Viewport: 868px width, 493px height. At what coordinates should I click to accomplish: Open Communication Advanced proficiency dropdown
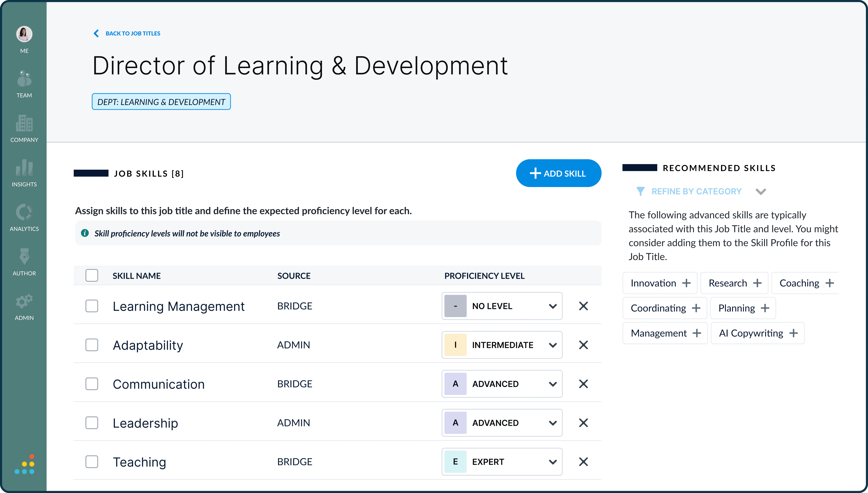502,384
